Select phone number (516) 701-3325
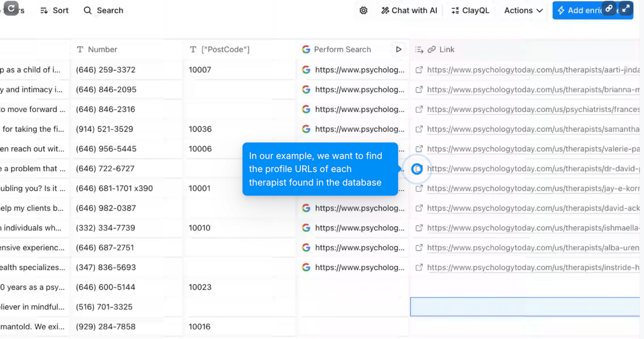The width and height of the screenshot is (644, 339). point(104,307)
